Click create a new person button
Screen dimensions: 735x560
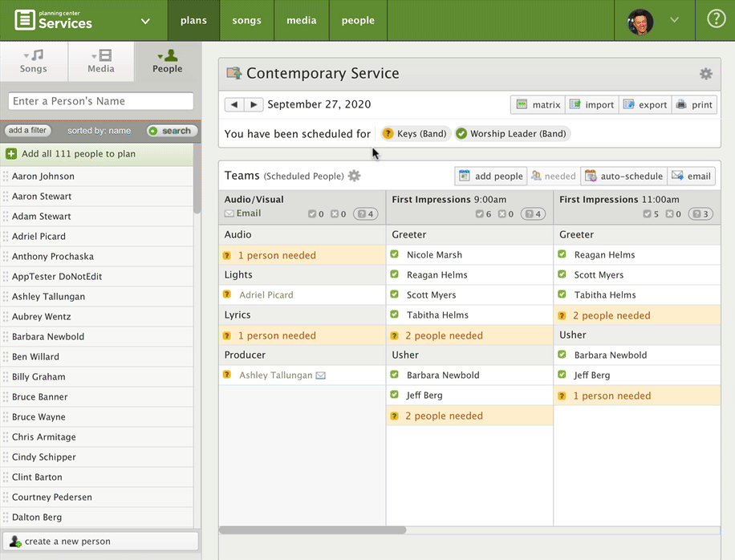(100, 542)
